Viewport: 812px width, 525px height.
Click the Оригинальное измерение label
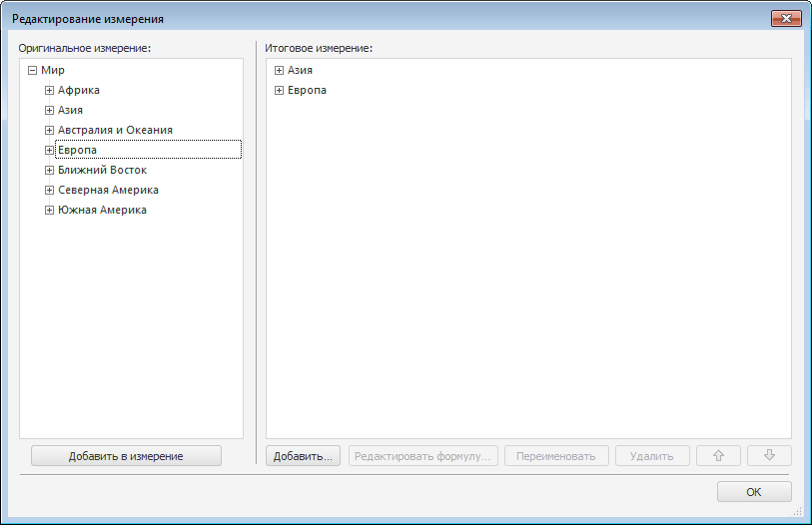click(x=85, y=48)
